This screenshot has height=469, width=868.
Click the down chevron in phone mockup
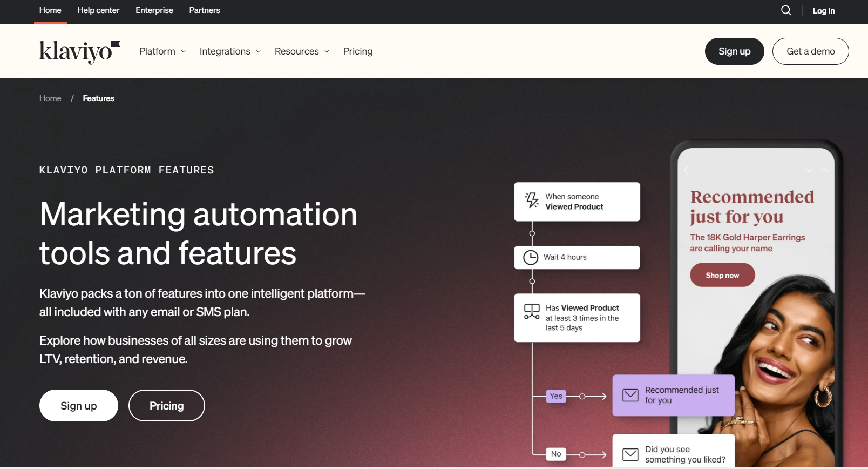click(x=809, y=170)
